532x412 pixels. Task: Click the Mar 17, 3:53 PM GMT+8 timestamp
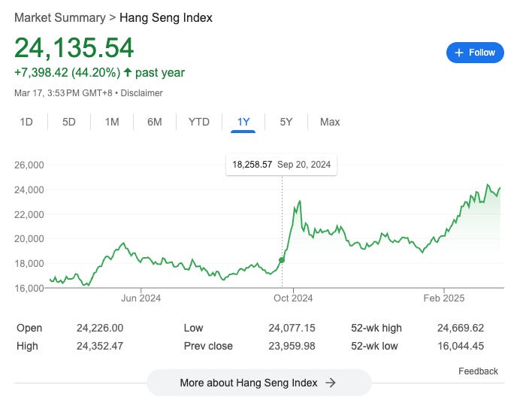tap(63, 93)
